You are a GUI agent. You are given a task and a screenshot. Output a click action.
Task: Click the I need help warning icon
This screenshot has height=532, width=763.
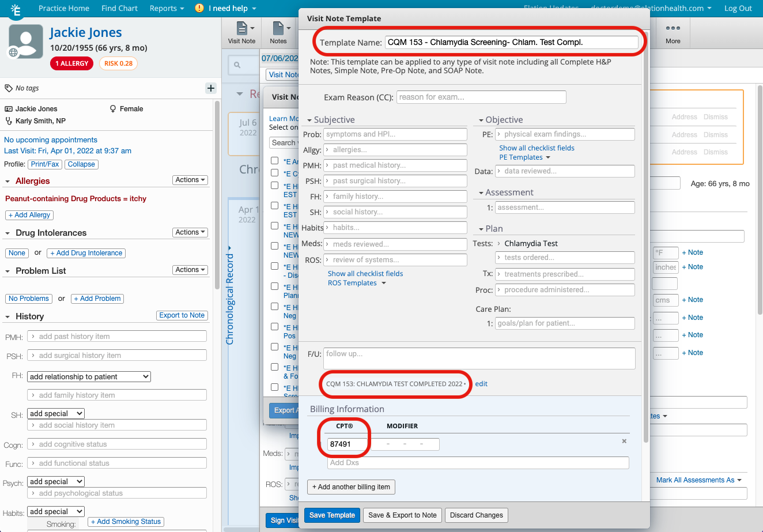[x=199, y=8]
